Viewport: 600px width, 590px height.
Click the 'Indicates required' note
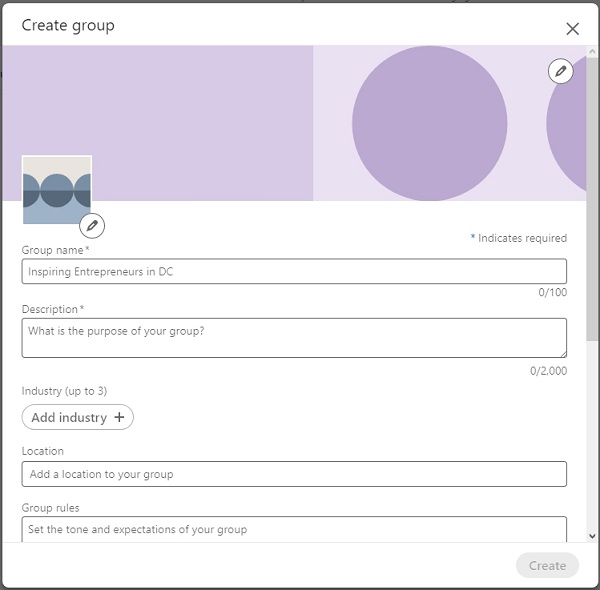(518, 238)
